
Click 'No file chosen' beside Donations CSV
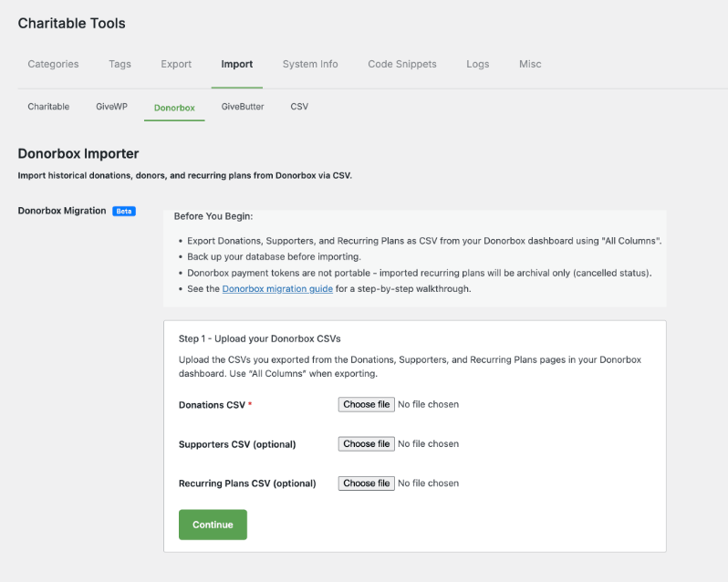[x=428, y=404]
